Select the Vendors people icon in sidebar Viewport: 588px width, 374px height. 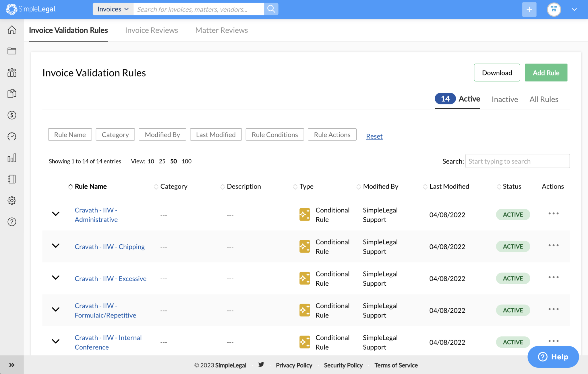[x=11, y=73]
